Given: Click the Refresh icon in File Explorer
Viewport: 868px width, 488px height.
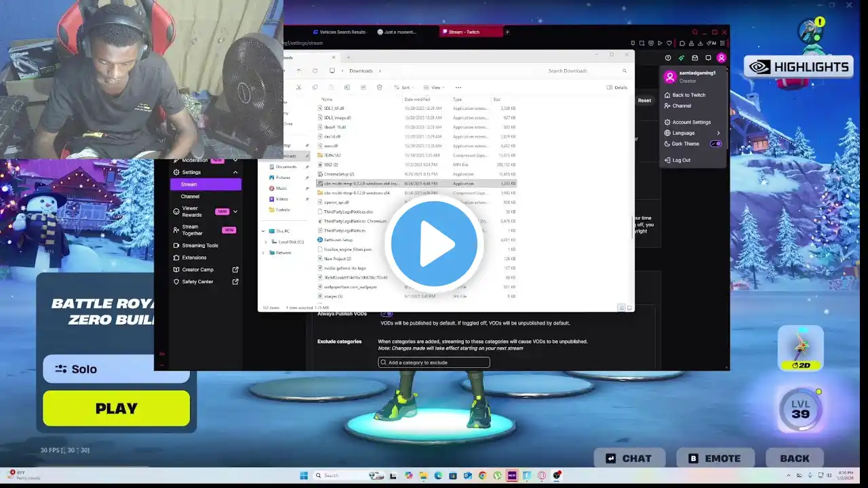Looking at the screenshot, I should [x=315, y=70].
